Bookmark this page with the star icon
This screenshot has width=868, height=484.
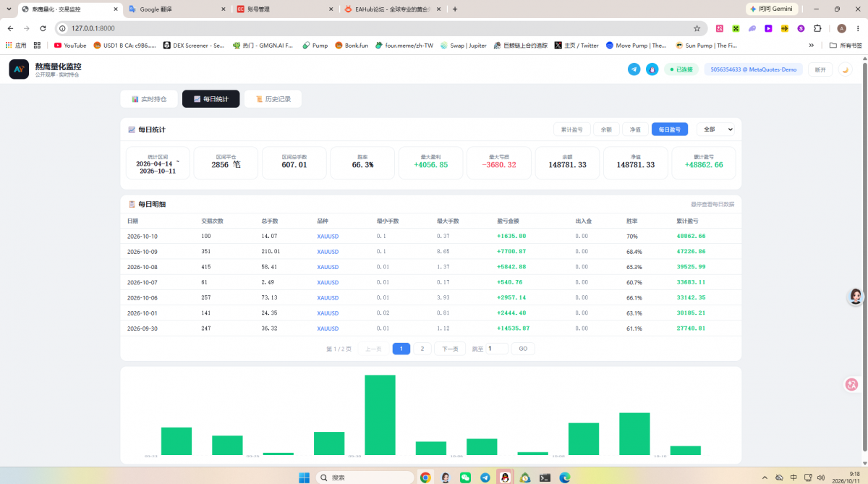[x=697, y=28]
